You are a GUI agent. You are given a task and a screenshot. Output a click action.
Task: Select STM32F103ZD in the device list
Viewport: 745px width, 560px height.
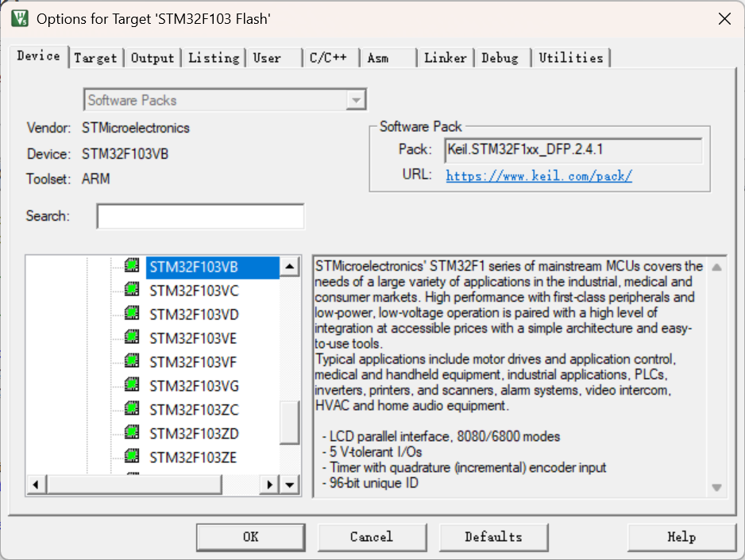pos(194,434)
